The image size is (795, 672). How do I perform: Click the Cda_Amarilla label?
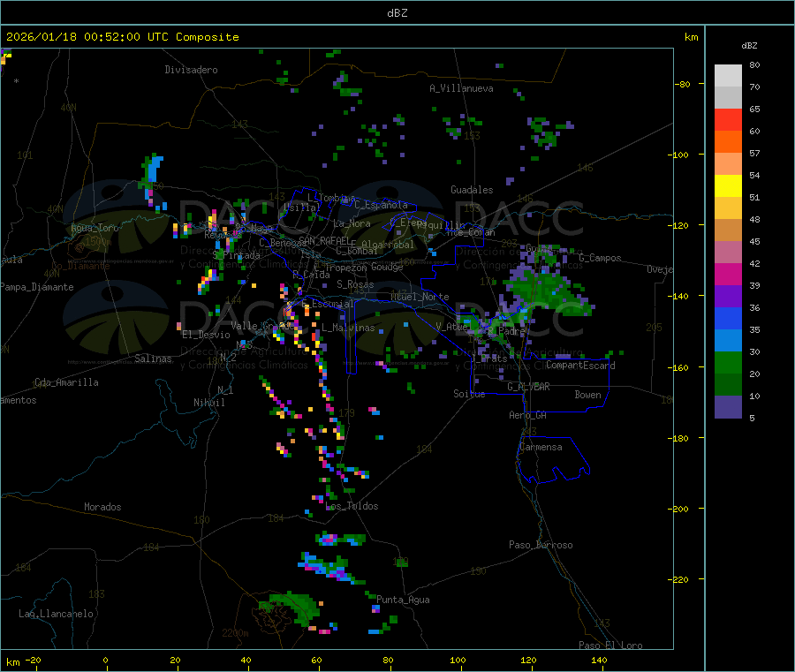click(x=66, y=382)
